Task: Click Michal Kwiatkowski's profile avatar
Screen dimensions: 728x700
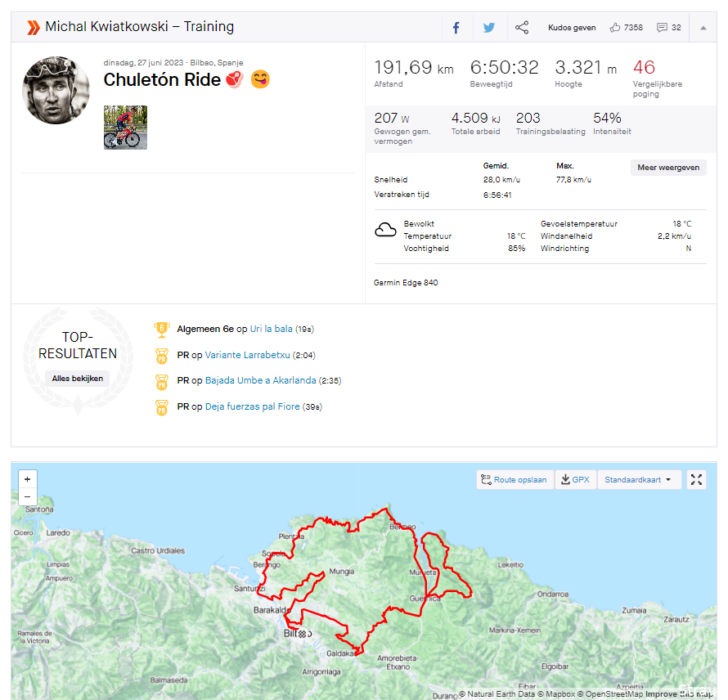Action: click(56, 90)
